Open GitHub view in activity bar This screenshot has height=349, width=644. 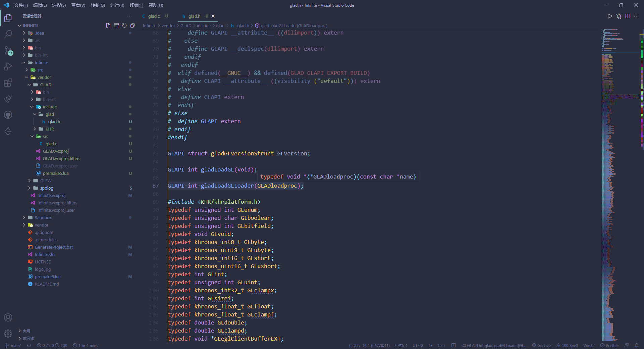(8, 115)
